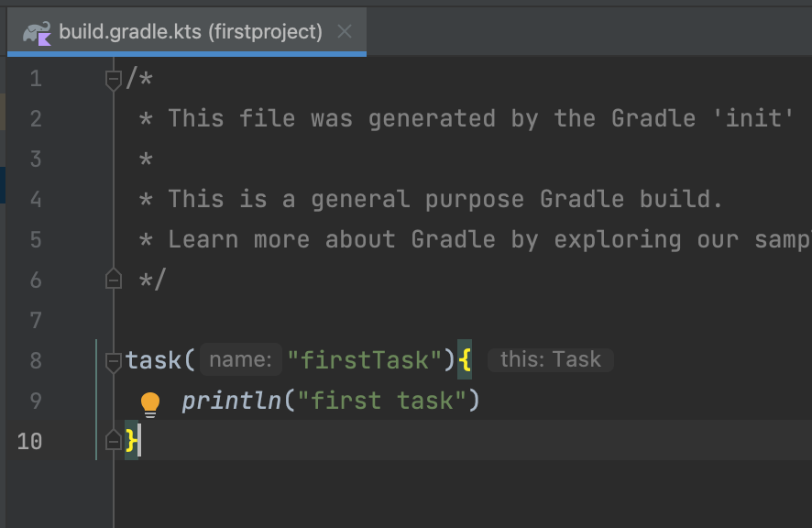Click line number 8 in the gutter
Viewport: 812px width, 528px height.
(36, 360)
